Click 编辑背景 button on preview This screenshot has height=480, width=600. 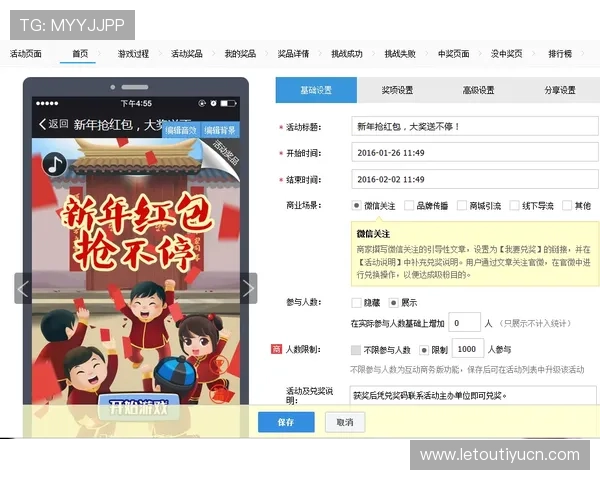click(220, 131)
